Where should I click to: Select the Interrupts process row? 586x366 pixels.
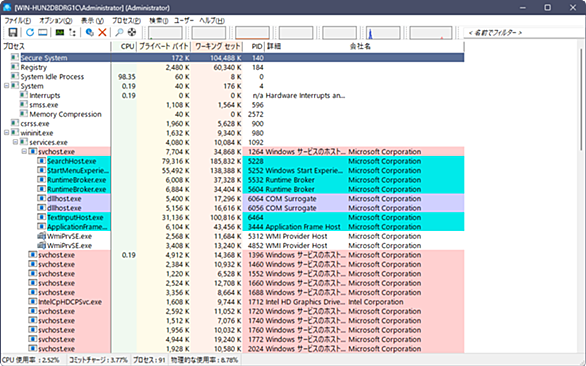232,95
